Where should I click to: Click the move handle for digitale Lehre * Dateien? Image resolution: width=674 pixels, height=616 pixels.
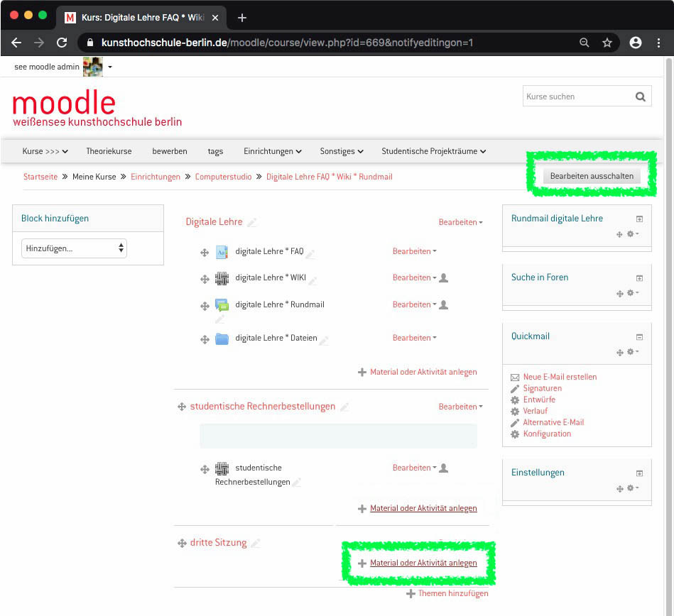tap(205, 339)
